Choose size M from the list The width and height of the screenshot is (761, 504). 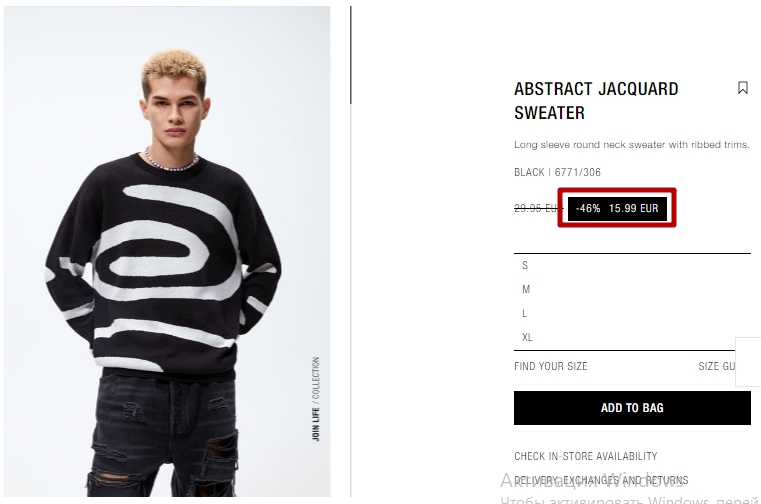(x=632, y=289)
